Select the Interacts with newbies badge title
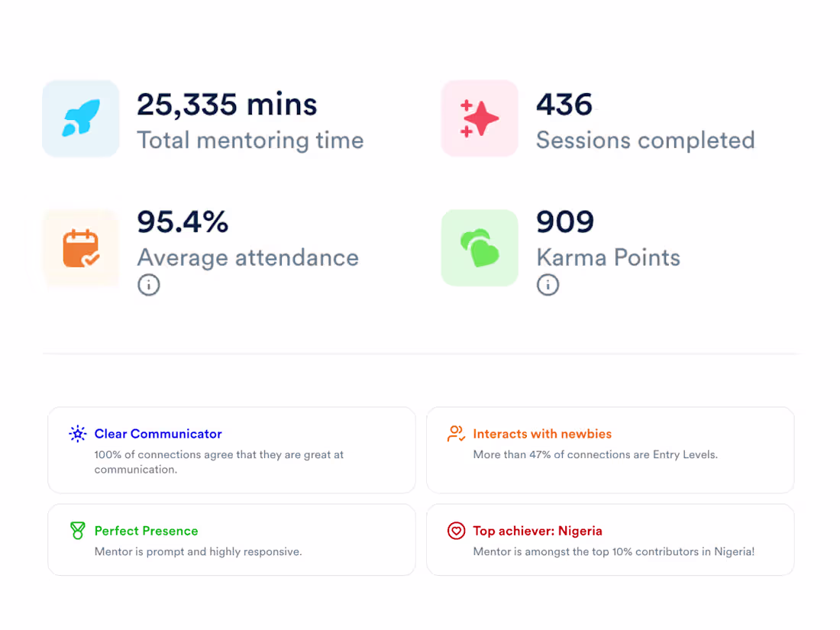Viewport: 840px width, 630px height. [542, 434]
